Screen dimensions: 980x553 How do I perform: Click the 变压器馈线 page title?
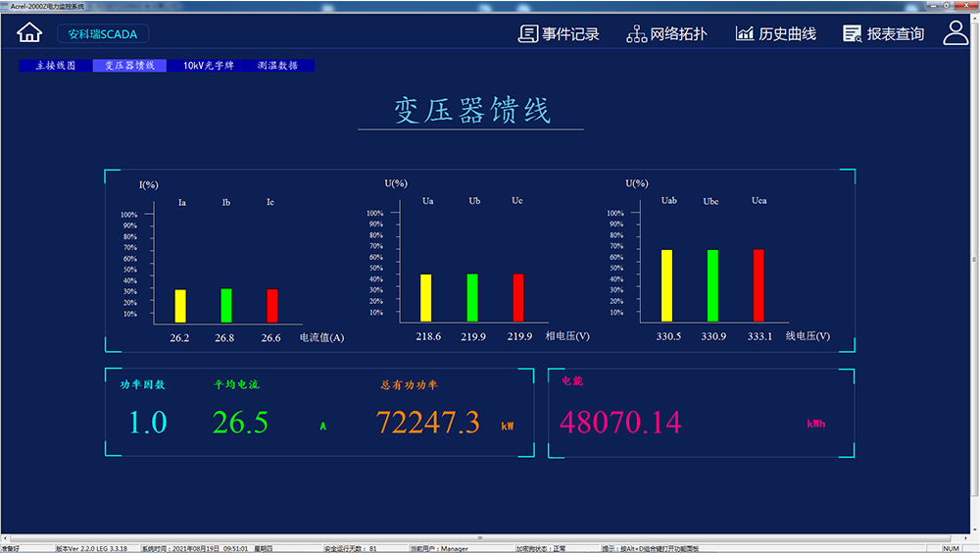point(471,110)
